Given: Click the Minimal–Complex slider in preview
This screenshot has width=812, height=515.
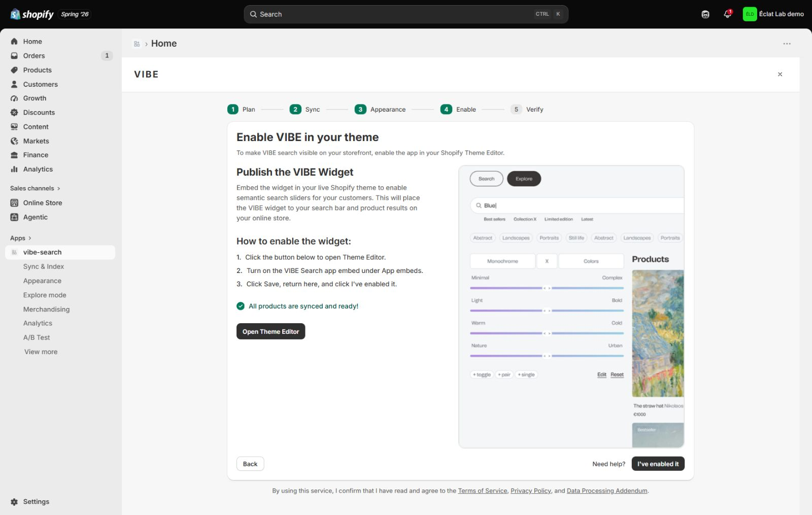Looking at the screenshot, I should pos(547,288).
